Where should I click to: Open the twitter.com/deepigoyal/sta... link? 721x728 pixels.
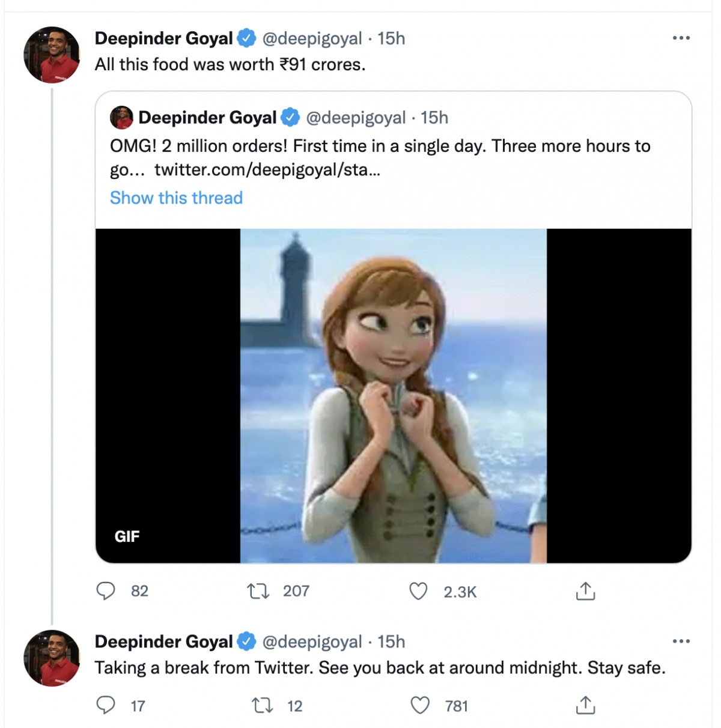[267, 170]
